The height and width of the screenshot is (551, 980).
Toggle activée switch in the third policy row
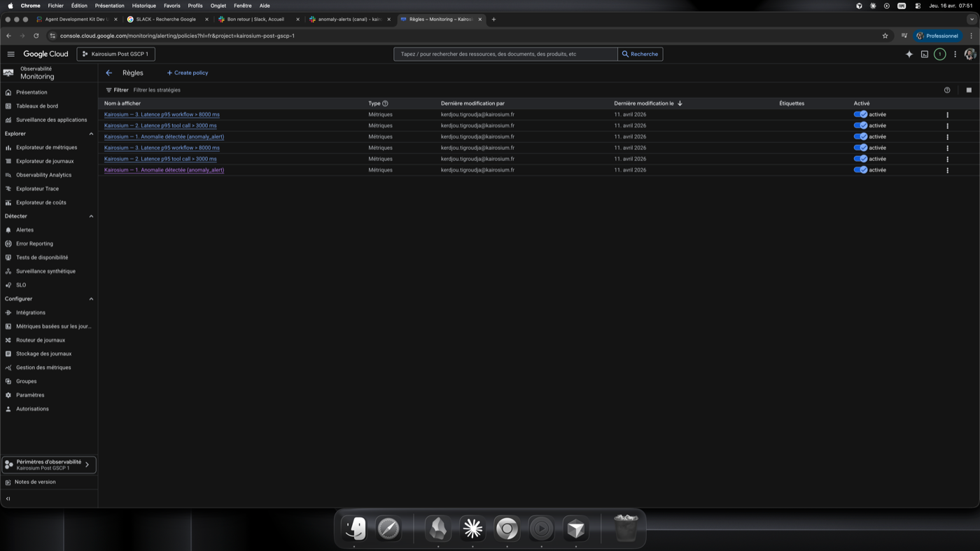(860, 137)
